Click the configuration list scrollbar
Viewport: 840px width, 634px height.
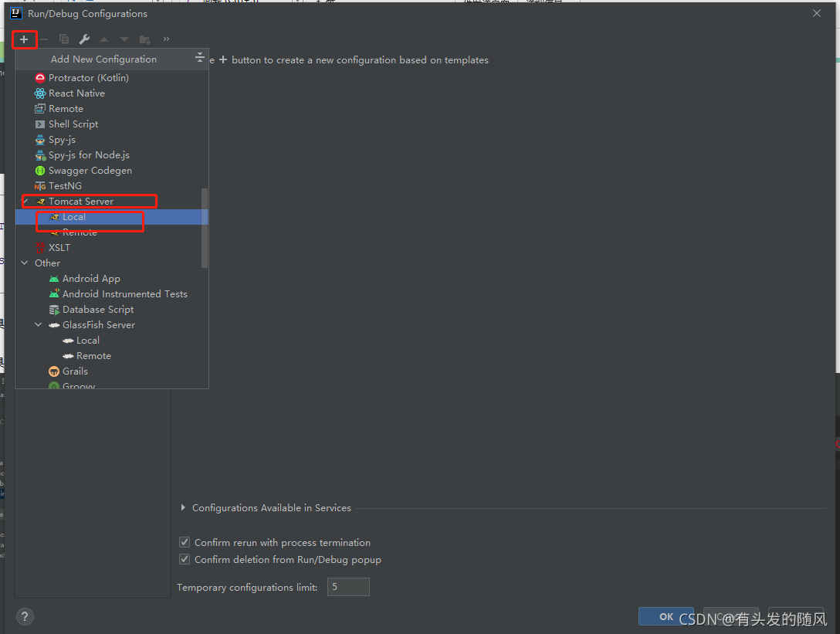204,228
